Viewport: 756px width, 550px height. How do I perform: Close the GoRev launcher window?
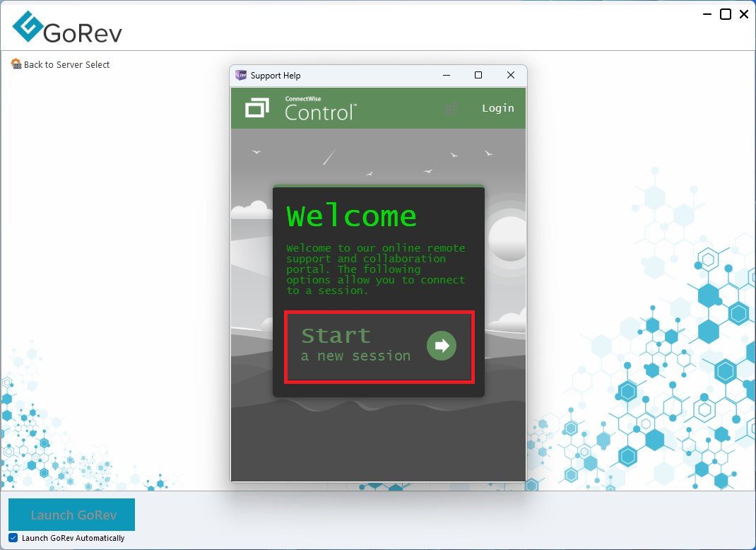[x=744, y=14]
